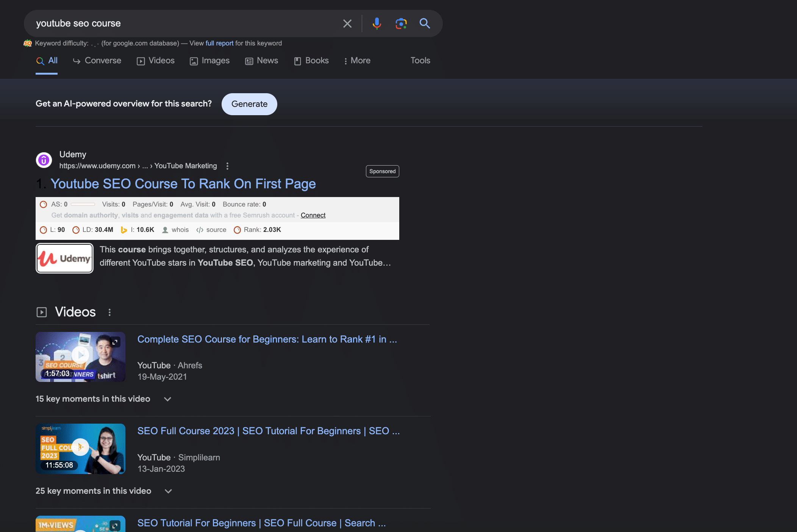Clear the search box with the X icon
This screenshot has width=797, height=532.
[347, 23]
